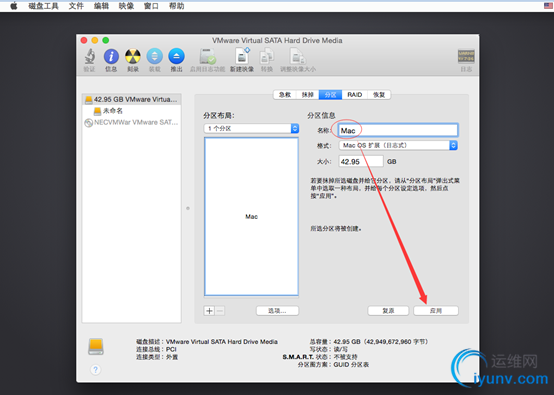Screen dimensions: 554x395
Task: Select NECVMWar VMware SATA drive in sidebar
Action: pos(131,123)
